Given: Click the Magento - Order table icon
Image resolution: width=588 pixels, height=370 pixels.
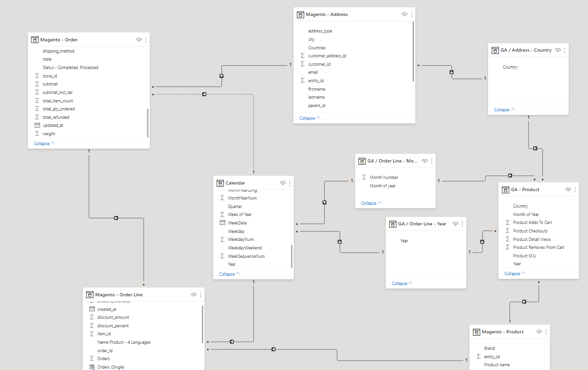Looking at the screenshot, I should pyautogui.click(x=35, y=40).
